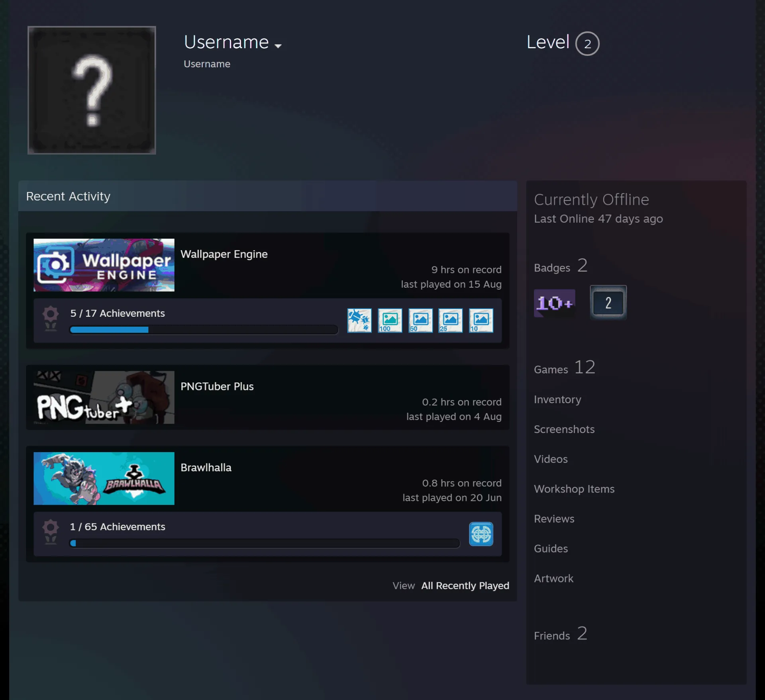This screenshot has width=765, height=700.
Task: Click the question-mark profile avatar
Action: (x=92, y=90)
